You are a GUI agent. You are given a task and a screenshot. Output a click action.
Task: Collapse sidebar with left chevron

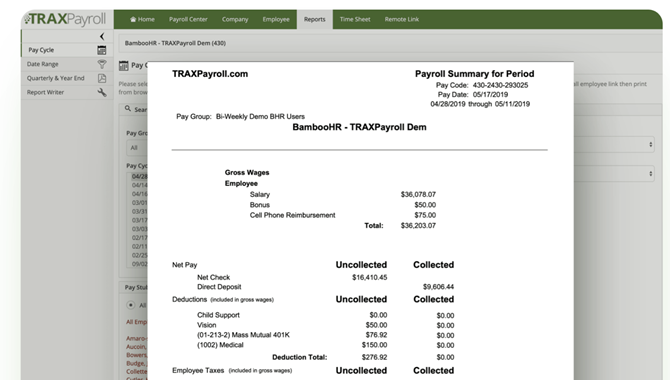click(x=102, y=36)
